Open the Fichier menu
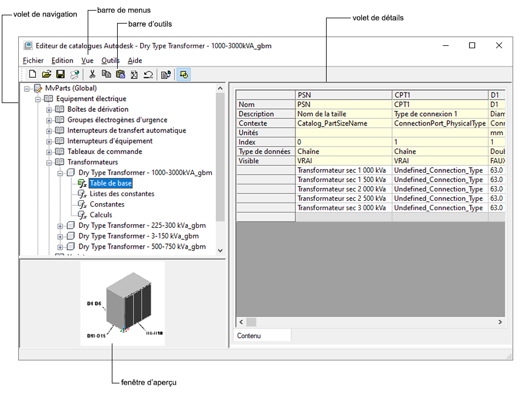 [x=33, y=61]
